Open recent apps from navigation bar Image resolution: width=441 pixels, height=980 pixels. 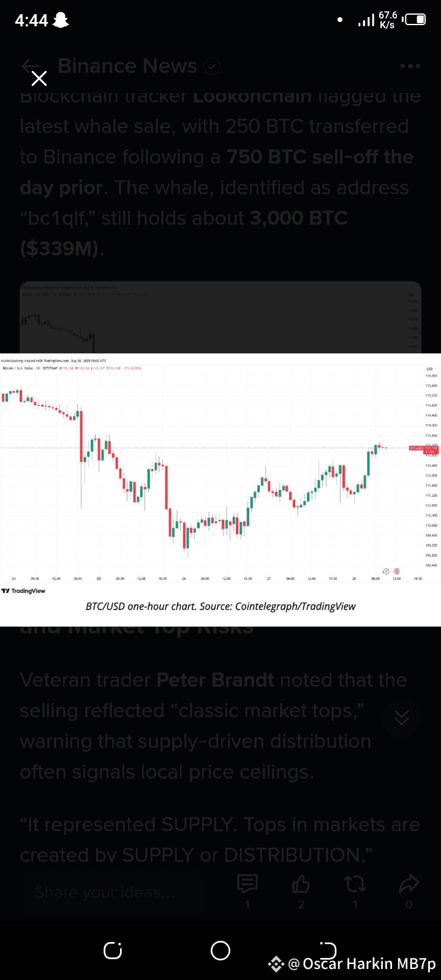point(113,950)
